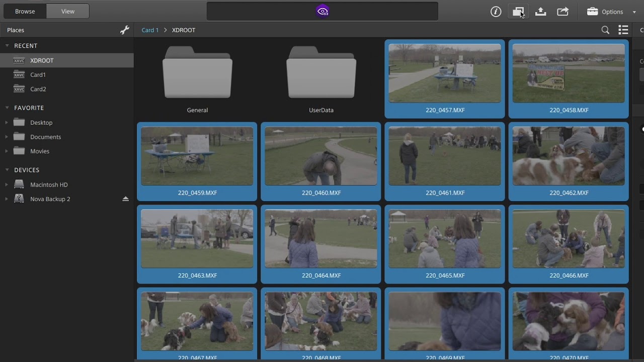The height and width of the screenshot is (362, 644).
Task: Select clip 220_0460.MXF thumbnail
Action: point(321,156)
